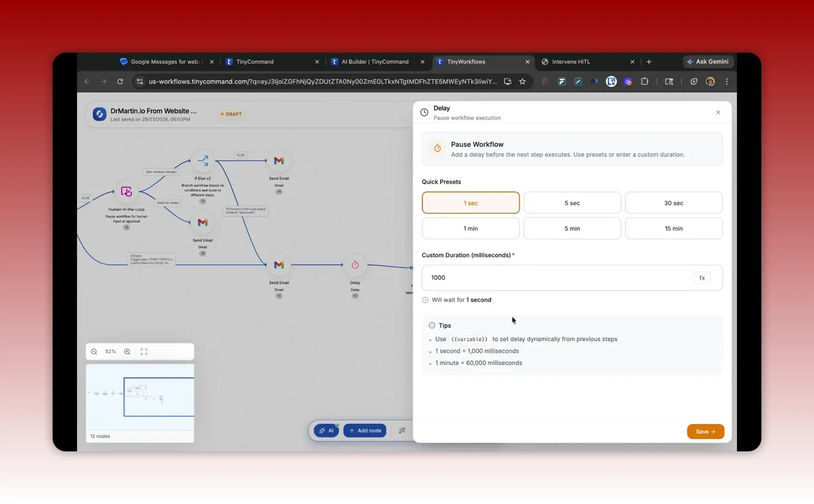Select the Send Email node numbered 14
Viewport: 814px width, 504px height.
pyautogui.click(x=279, y=161)
